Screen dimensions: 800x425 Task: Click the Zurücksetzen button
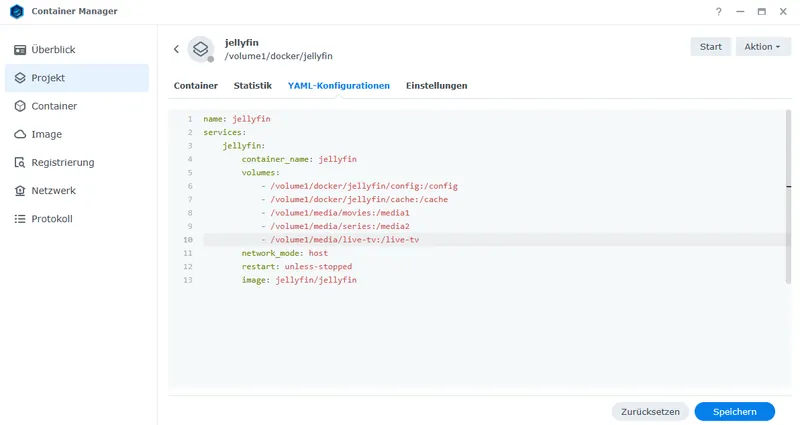pyautogui.click(x=650, y=412)
